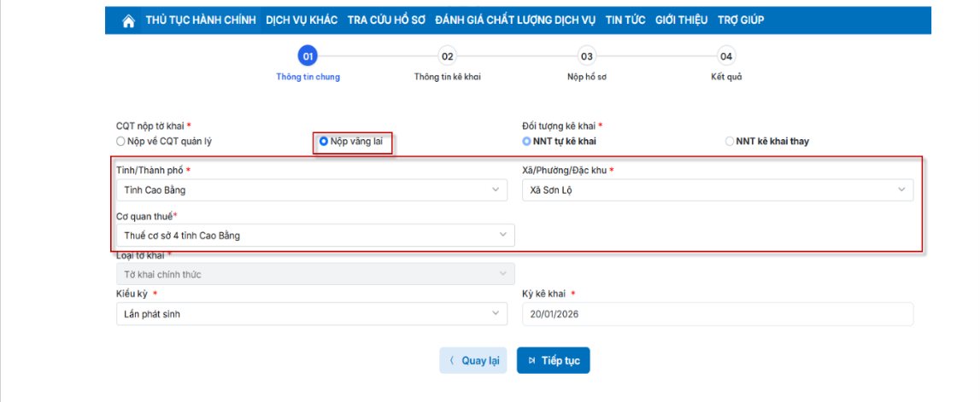980x402 pixels.
Task: Click the Kỳ kê khai date field
Action: 717,314
